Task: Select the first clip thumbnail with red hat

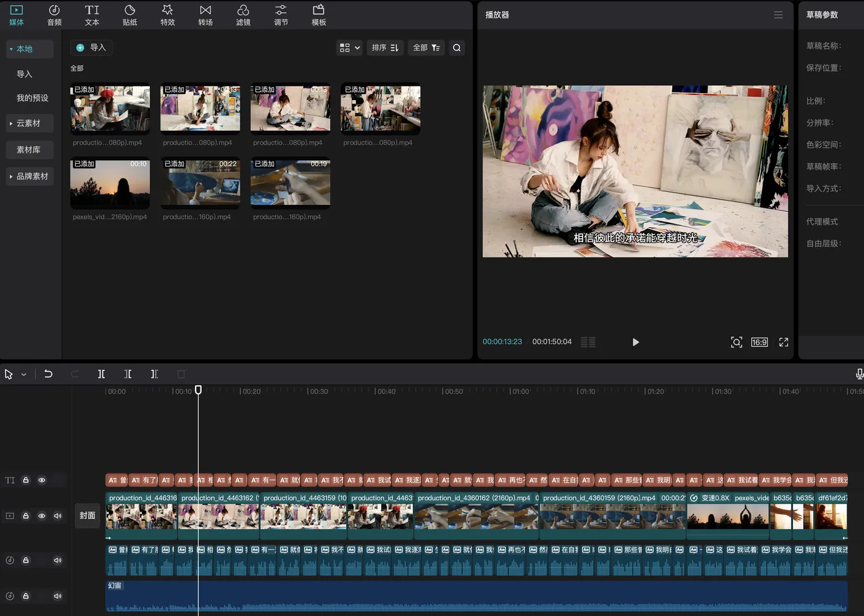Action: tap(110, 109)
